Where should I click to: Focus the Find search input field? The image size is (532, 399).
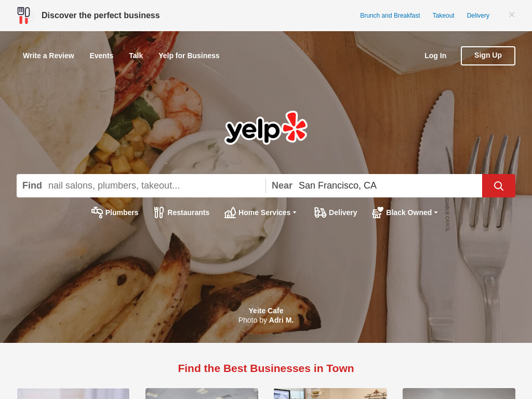[x=154, y=185]
